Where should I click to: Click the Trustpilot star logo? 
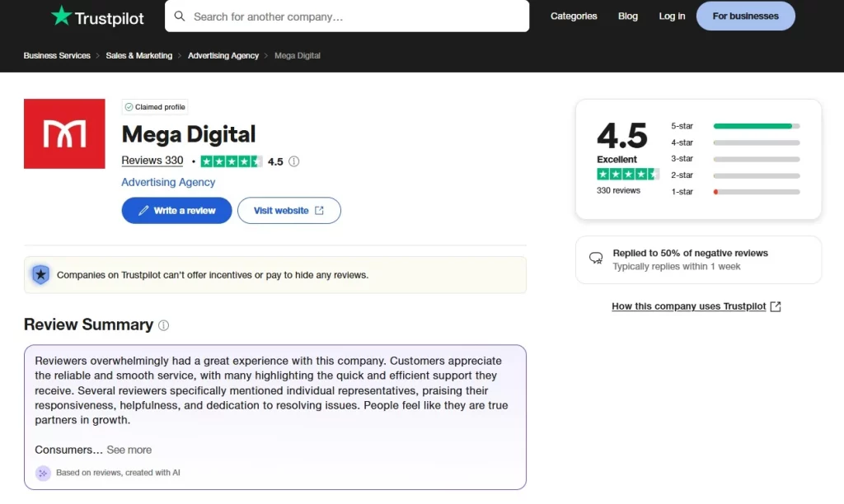coord(61,16)
